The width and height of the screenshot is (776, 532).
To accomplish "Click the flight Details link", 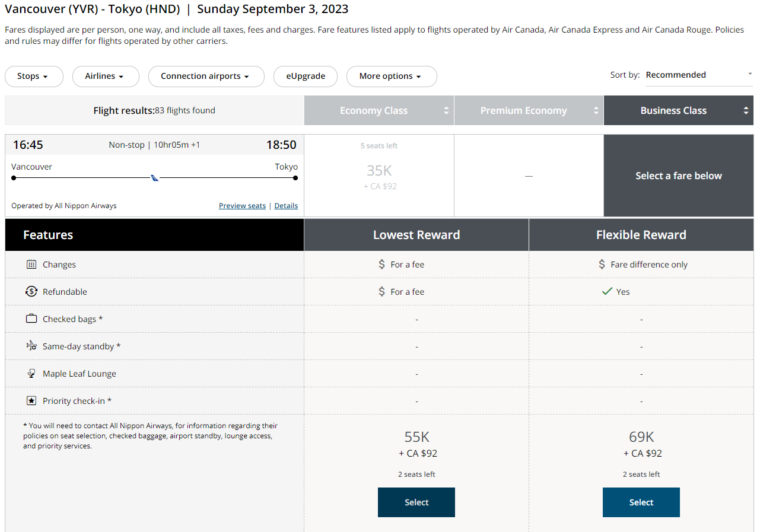I will [x=286, y=205].
